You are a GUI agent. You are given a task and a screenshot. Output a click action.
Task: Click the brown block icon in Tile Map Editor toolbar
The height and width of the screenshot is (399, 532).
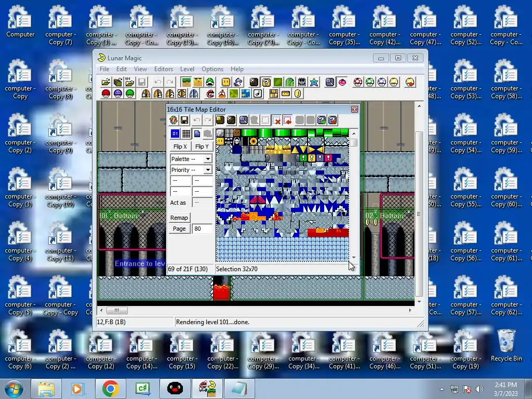coord(220,120)
